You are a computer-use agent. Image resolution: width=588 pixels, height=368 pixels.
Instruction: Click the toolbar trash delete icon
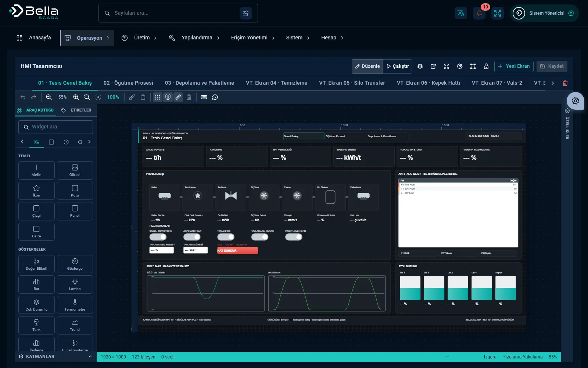tap(189, 97)
